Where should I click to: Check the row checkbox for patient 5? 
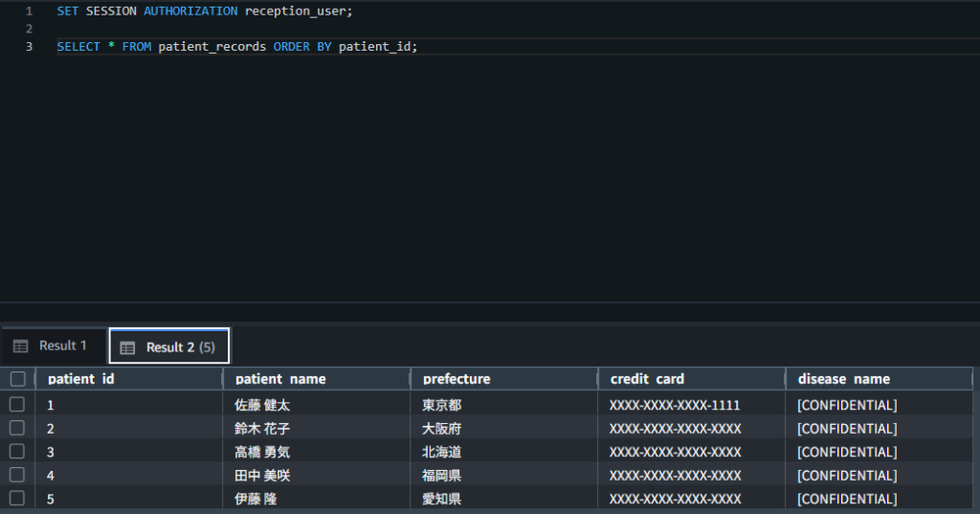(x=17, y=499)
